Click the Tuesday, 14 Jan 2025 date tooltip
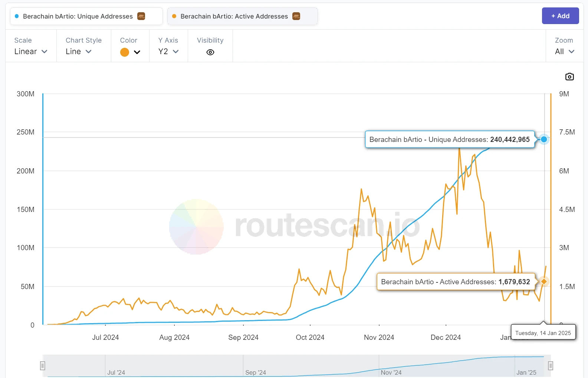 coord(543,333)
